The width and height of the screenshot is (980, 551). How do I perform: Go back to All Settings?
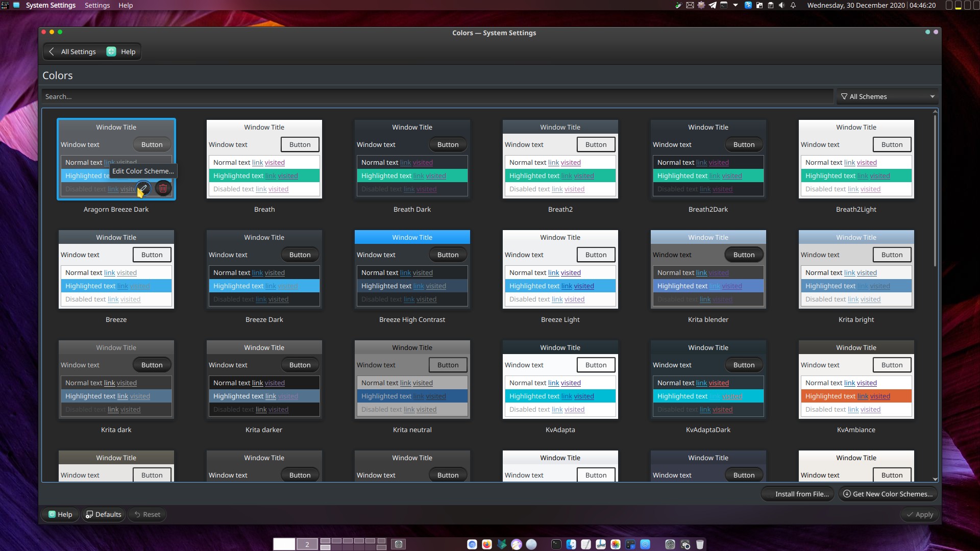tap(72, 52)
